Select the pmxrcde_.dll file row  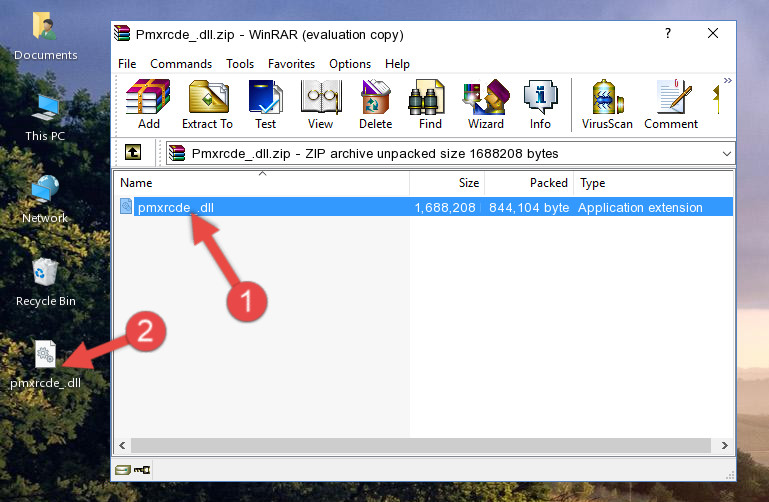click(425, 207)
